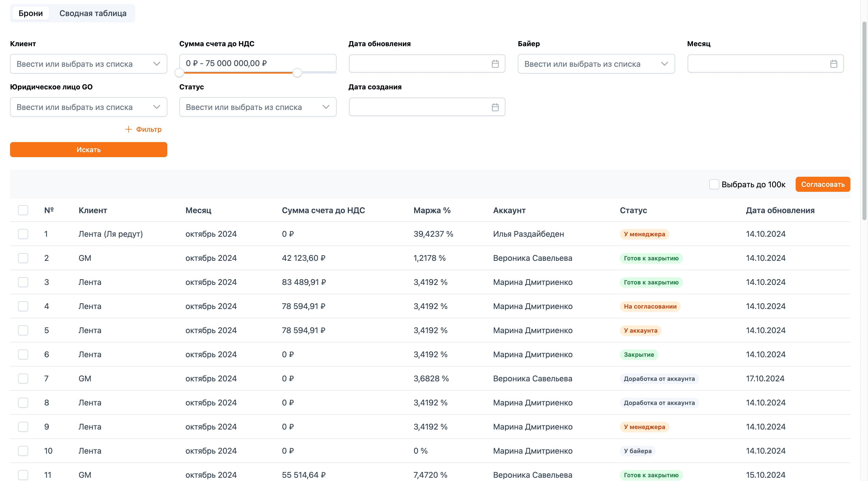868x481 pixels.
Task: Click Готов к закрытию status in row 3
Action: [651, 282]
